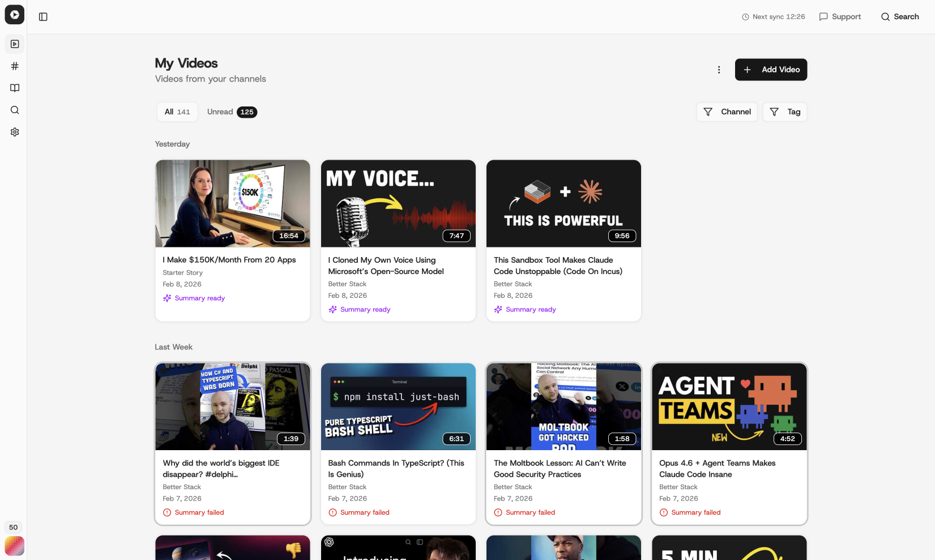Click Summary failed under Bash Commands video
This screenshot has height=560, width=935.
pos(358,512)
